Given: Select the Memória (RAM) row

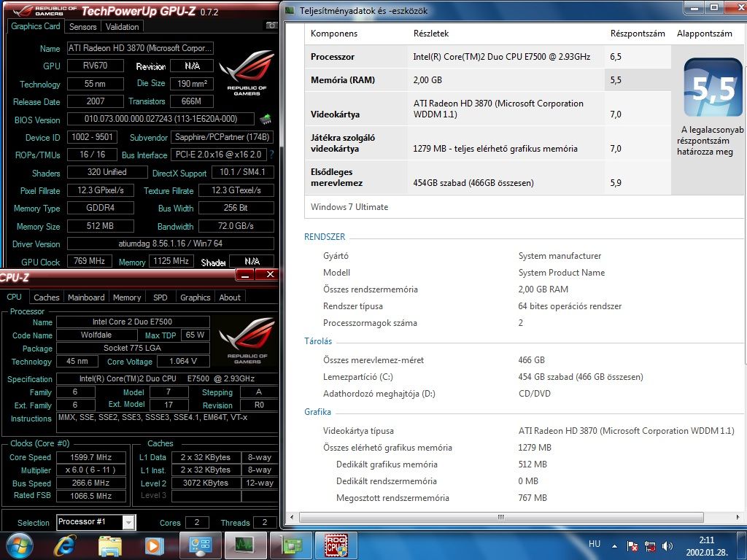Looking at the screenshot, I should [488, 80].
